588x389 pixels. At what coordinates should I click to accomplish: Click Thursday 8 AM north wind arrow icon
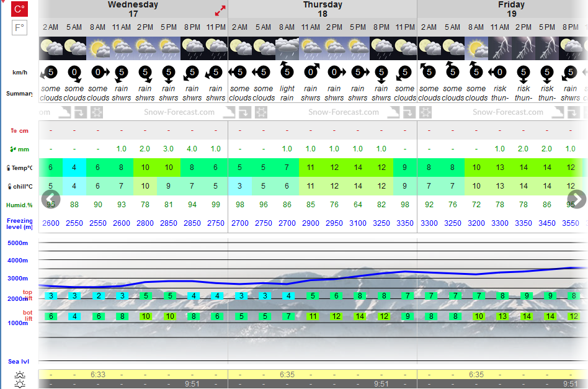tap(287, 70)
